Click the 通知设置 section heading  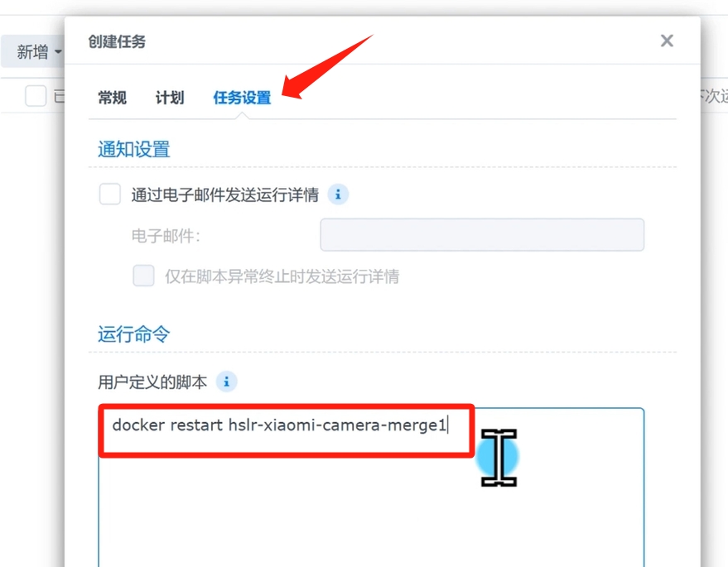133,149
